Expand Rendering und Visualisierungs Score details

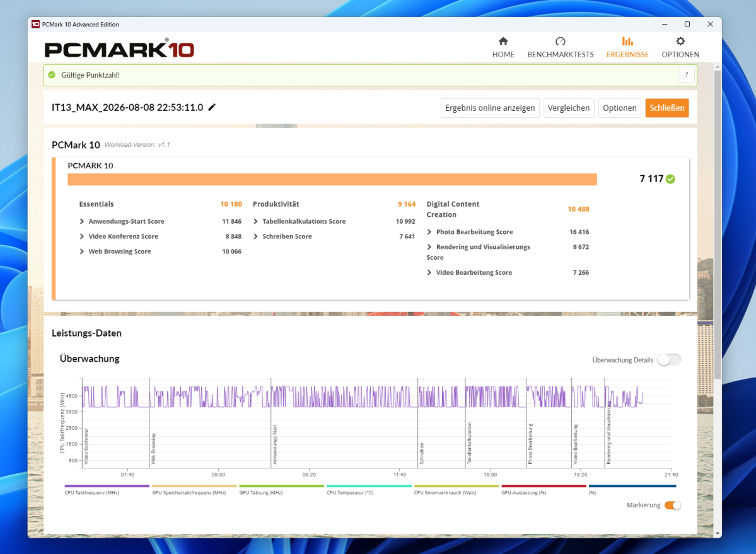click(x=429, y=247)
